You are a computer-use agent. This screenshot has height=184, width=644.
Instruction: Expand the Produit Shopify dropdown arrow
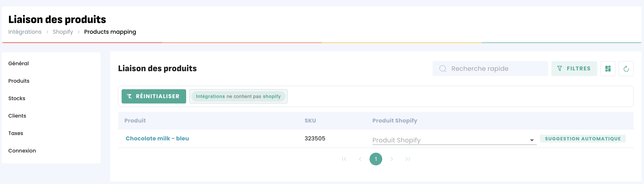532,140
